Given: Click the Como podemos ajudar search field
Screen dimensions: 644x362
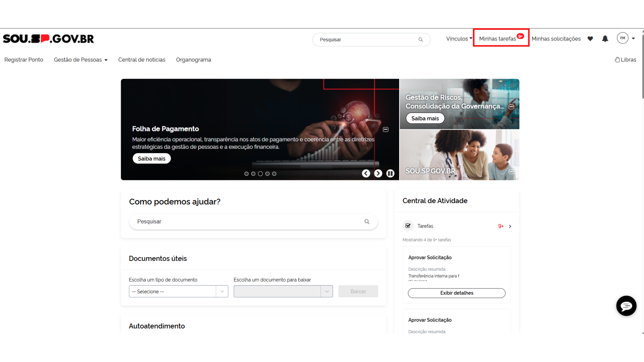Looking at the screenshot, I should tap(248, 222).
